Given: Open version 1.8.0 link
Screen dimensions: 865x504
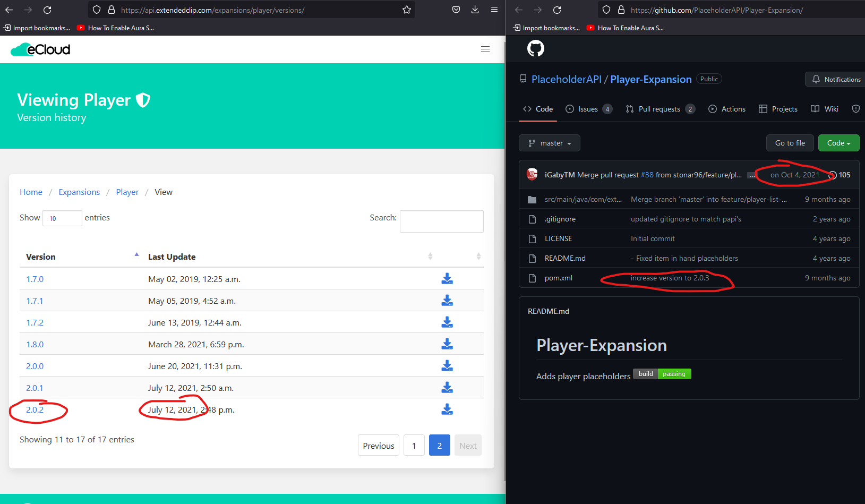Looking at the screenshot, I should click(35, 345).
